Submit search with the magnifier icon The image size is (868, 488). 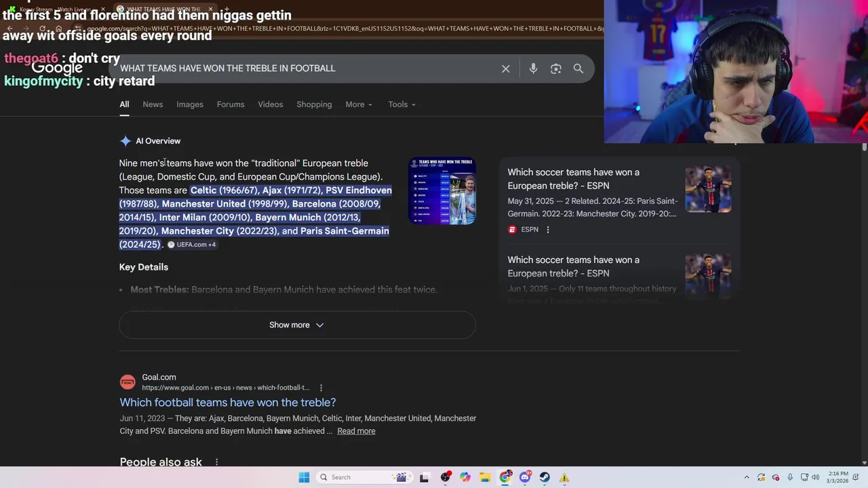(578, 68)
